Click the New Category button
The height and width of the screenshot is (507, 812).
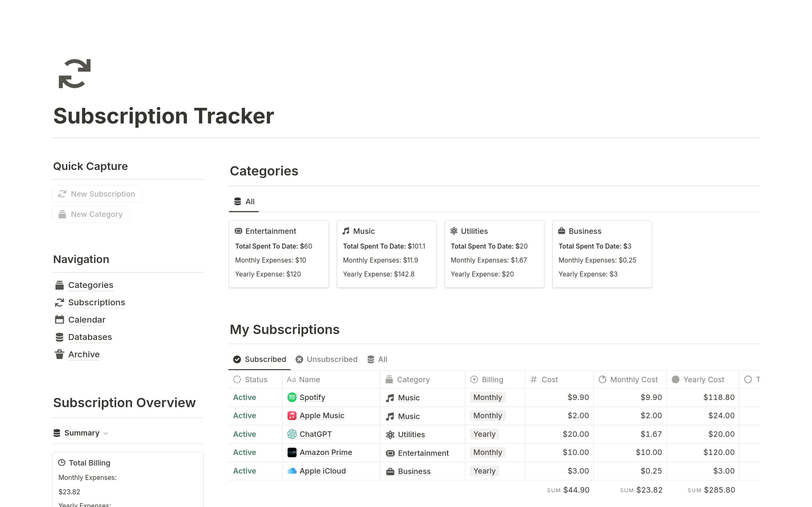click(x=91, y=214)
